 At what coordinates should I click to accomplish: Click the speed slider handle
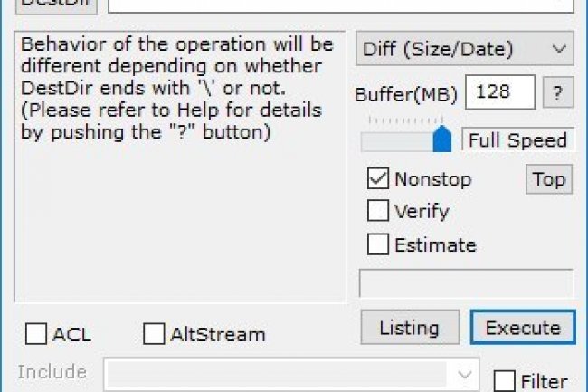click(x=442, y=139)
